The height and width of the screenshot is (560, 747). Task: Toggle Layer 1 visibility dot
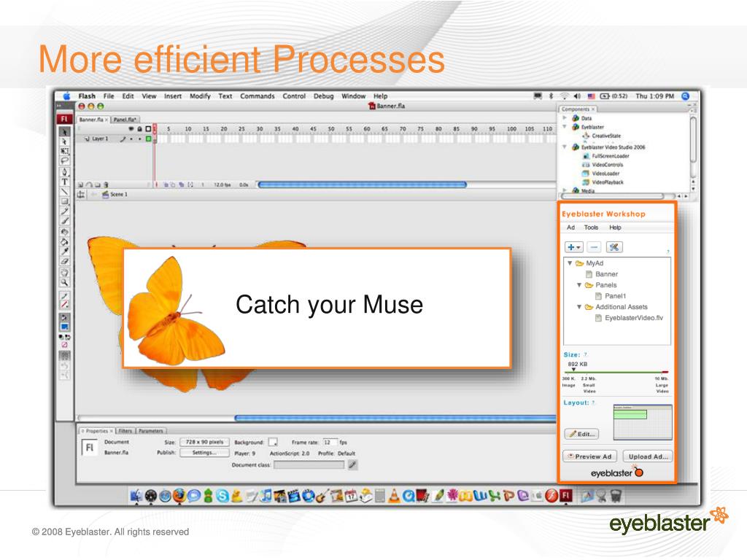131,139
